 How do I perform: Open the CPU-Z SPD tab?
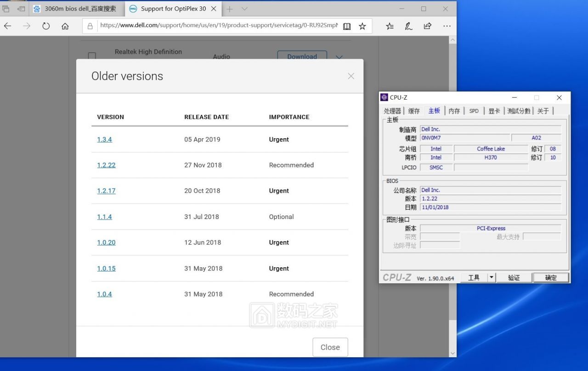(474, 111)
